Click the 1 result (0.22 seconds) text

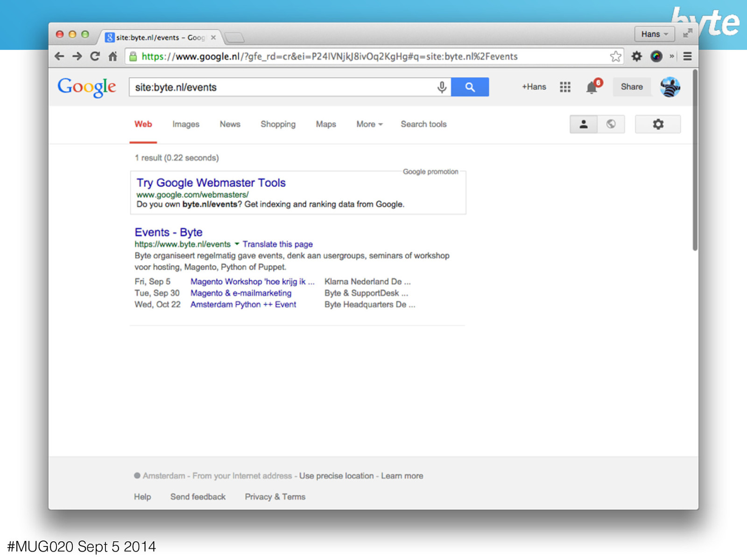[176, 158]
